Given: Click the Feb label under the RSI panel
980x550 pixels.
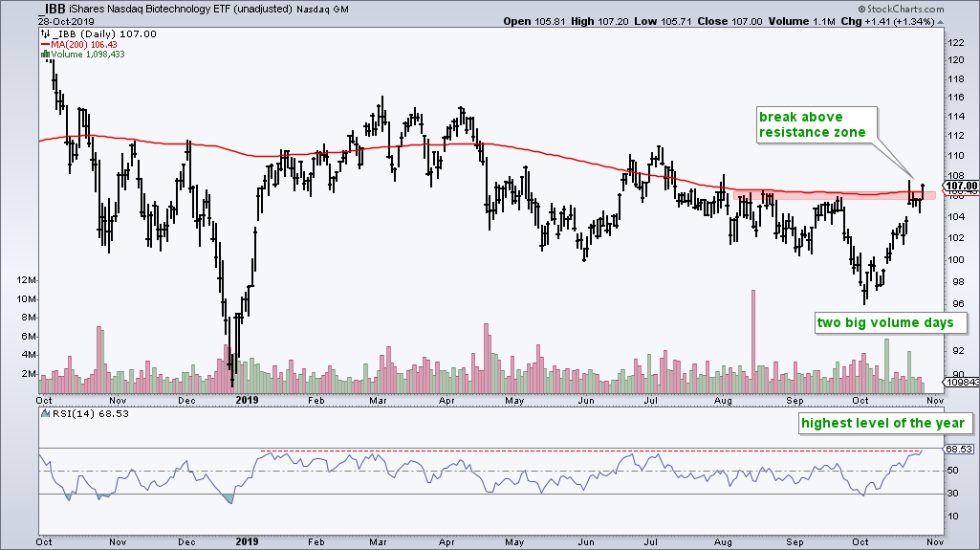Looking at the screenshot, I should point(316,542).
